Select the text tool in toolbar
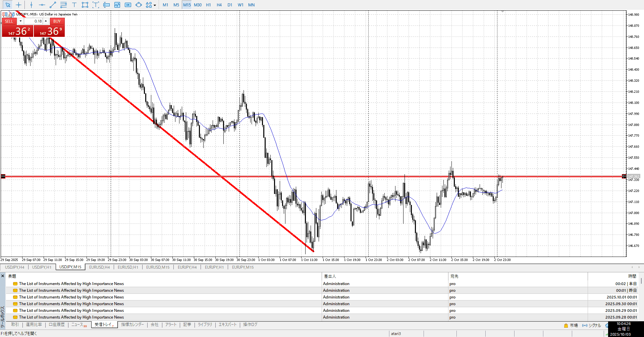The image size is (644, 337). pyautogui.click(x=74, y=5)
